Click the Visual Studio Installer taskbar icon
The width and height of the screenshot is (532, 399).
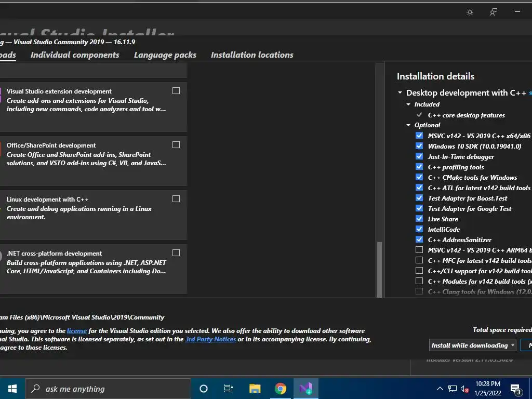point(305,389)
